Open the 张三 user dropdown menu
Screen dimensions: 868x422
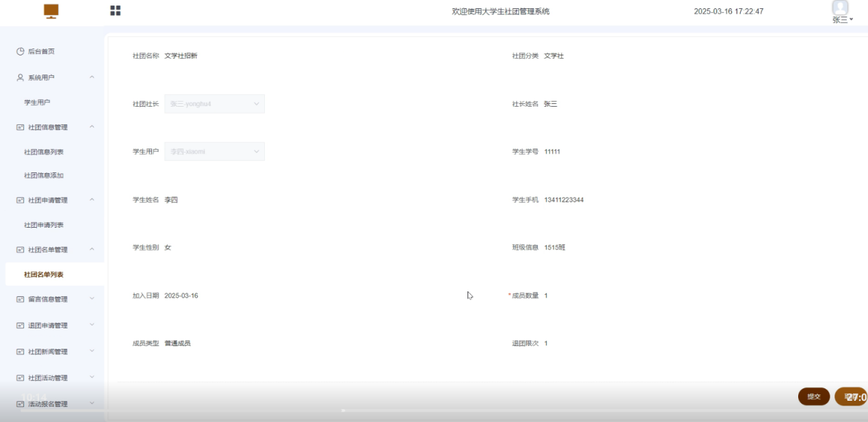pyautogui.click(x=843, y=20)
